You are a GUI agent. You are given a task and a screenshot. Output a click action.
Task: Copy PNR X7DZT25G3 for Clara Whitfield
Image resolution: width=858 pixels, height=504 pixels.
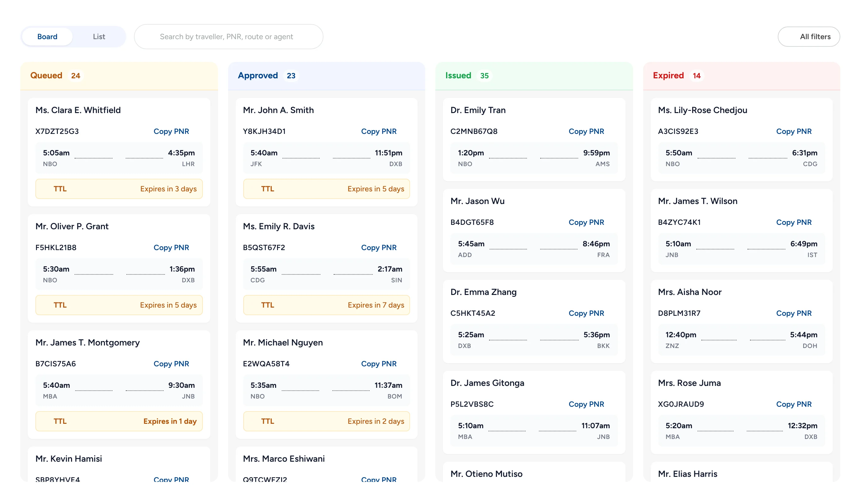[171, 131]
